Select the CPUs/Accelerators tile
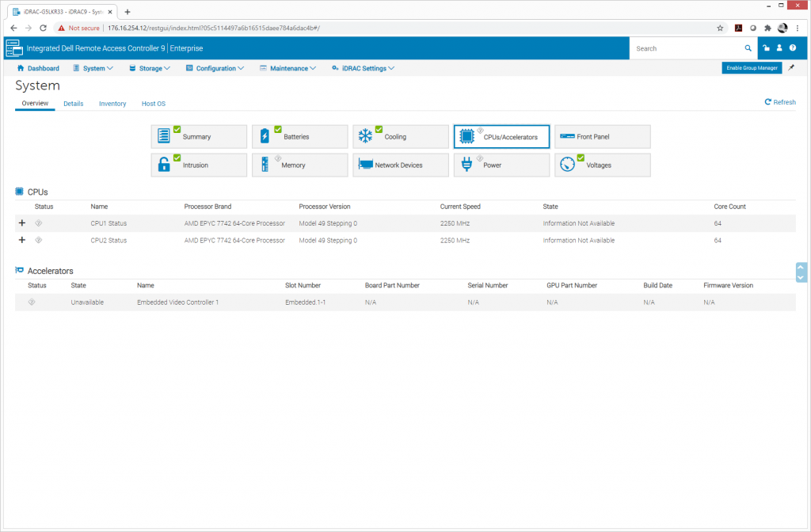The image size is (811, 532). point(501,136)
